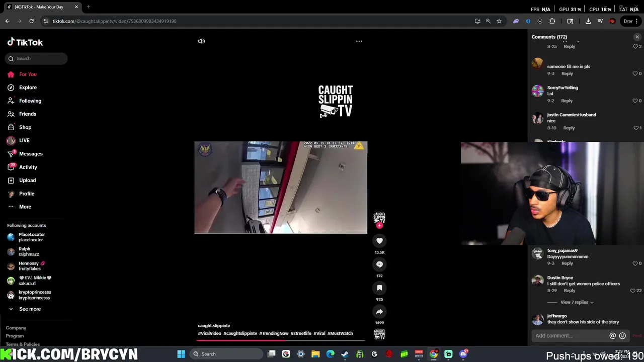Open Hennessy fruityflakes following account
This screenshot has height=362, width=644.
tap(32, 266)
